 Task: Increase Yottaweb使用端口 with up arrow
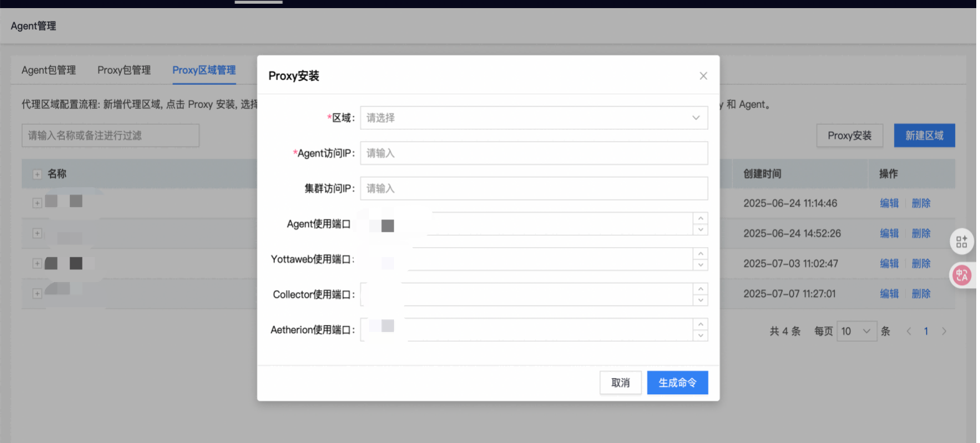[701, 253]
